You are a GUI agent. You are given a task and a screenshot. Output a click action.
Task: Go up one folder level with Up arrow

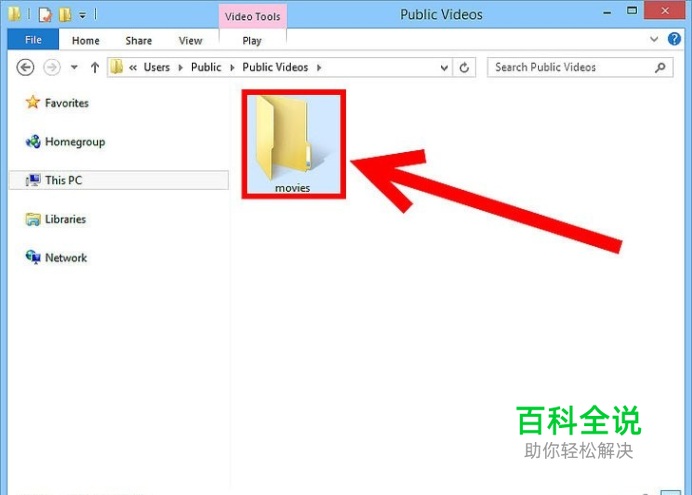(94, 68)
